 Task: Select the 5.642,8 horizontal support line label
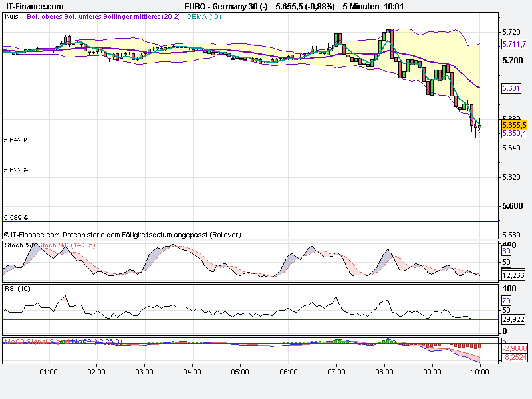[x=15, y=140]
